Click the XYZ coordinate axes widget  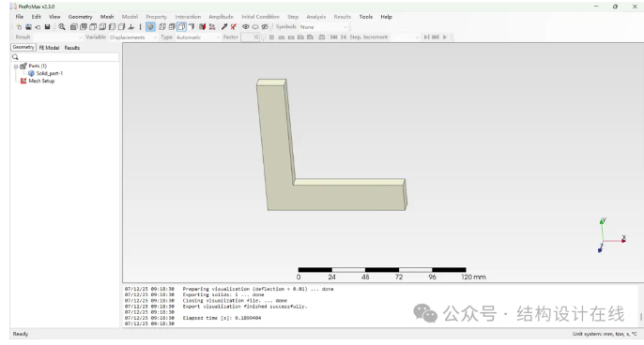611,235
